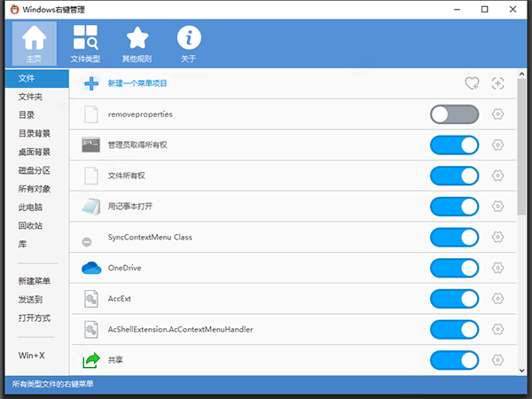
Task: Open settings gear for 文件所有权
Action: [x=497, y=176]
